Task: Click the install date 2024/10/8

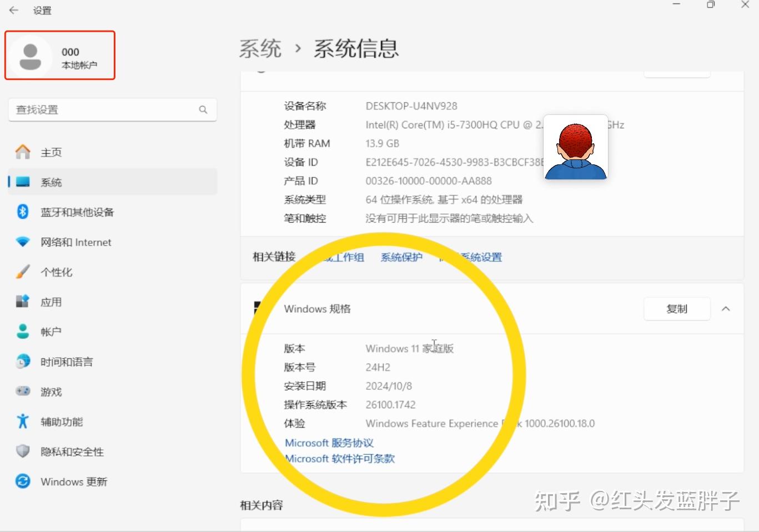Action: pyautogui.click(x=389, y=386)
